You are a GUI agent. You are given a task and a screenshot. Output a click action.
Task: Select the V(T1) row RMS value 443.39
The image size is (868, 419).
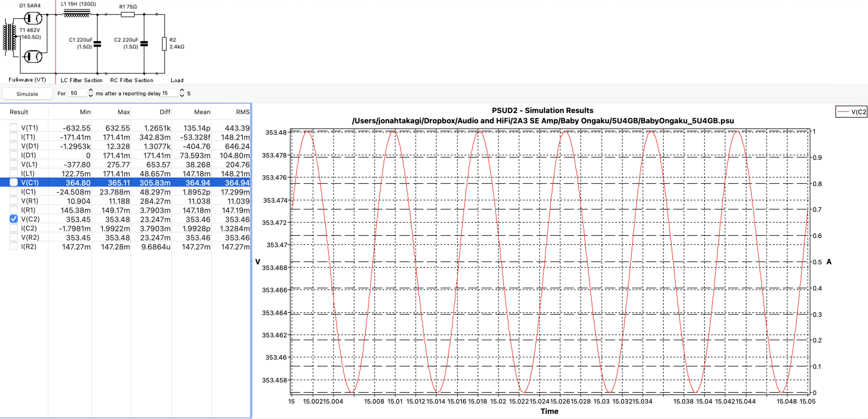(237, 128)
